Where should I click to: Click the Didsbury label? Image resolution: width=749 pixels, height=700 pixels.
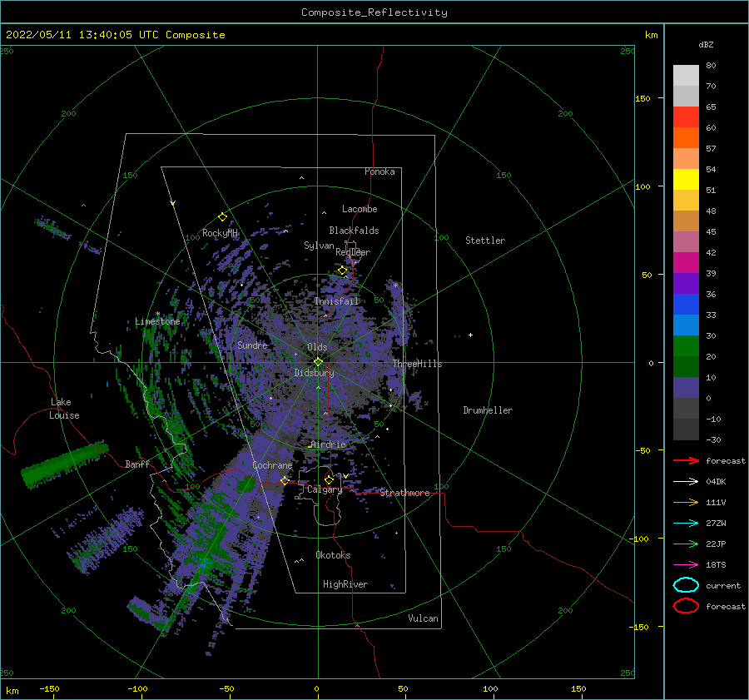tap(314, 373)
